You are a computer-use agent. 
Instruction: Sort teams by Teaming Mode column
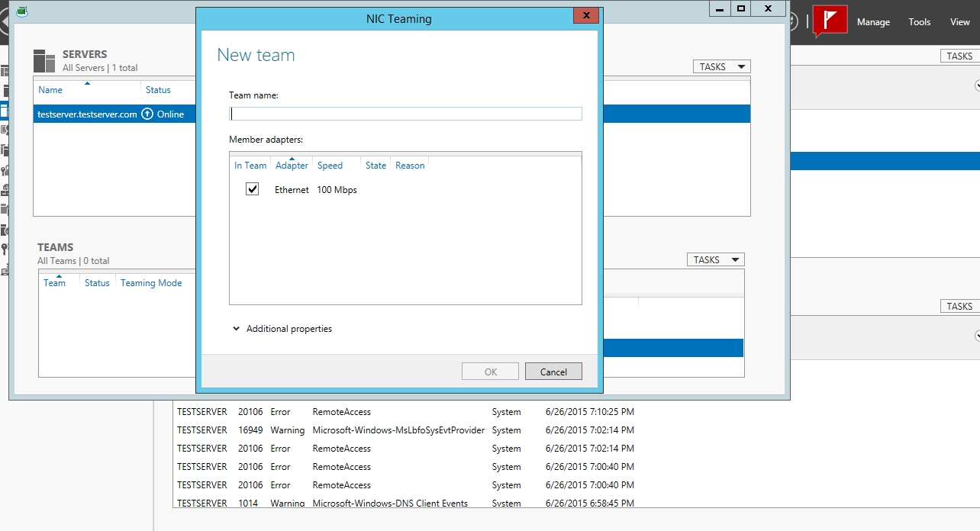(x=151, y=283)
